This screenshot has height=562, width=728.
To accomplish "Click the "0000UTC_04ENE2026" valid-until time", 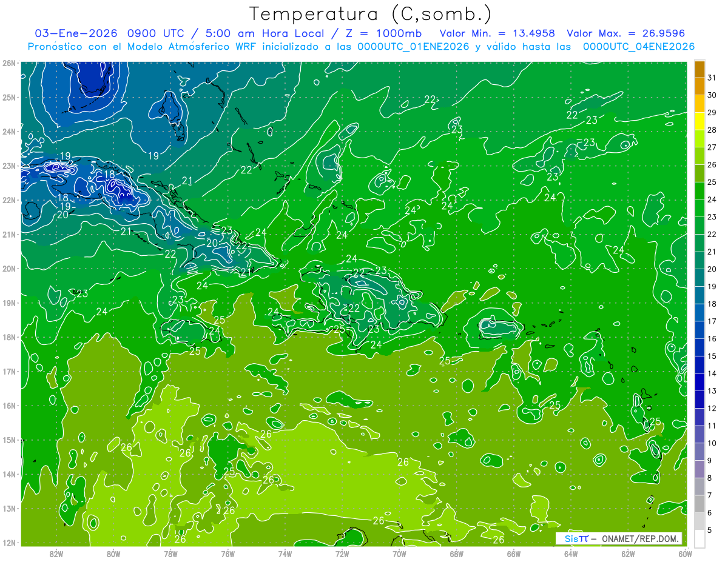I will tap(638, 47).
